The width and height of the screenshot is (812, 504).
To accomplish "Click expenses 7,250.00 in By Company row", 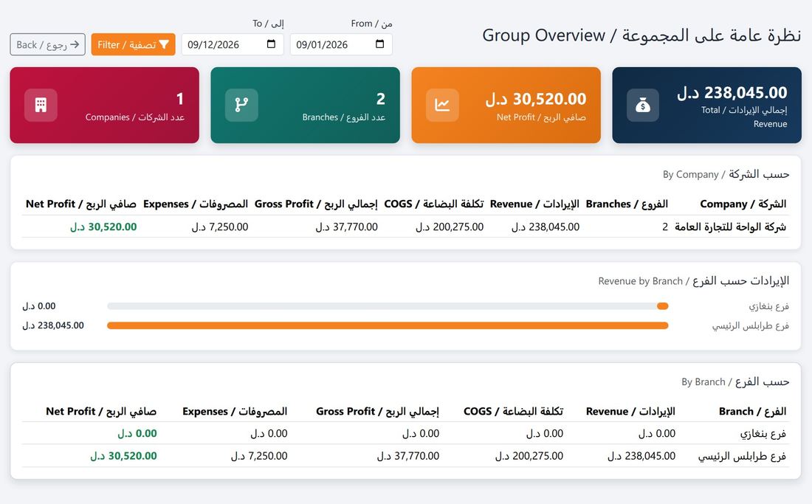I will coord(220,227).
